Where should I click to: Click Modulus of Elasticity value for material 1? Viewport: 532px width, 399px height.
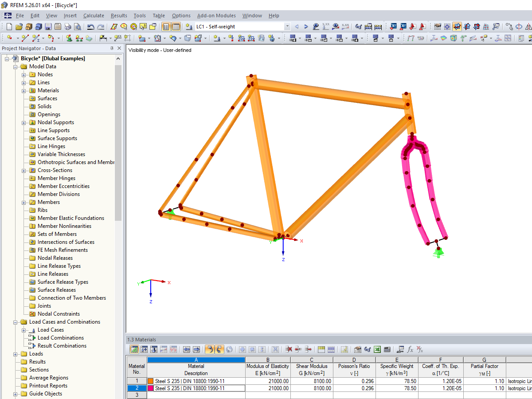[x=268, y=381]
